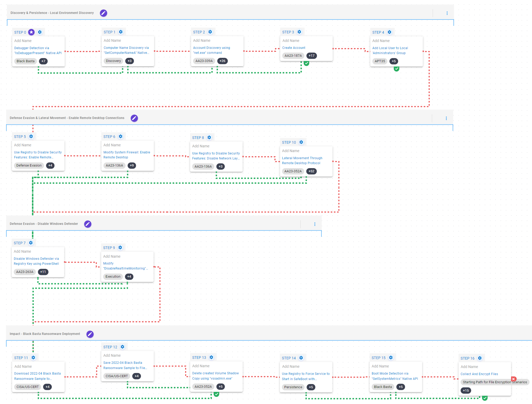This screenshot has width=532, height=404.
Task: Click the gear icon for STEP 13
Action: click(211, 358)
